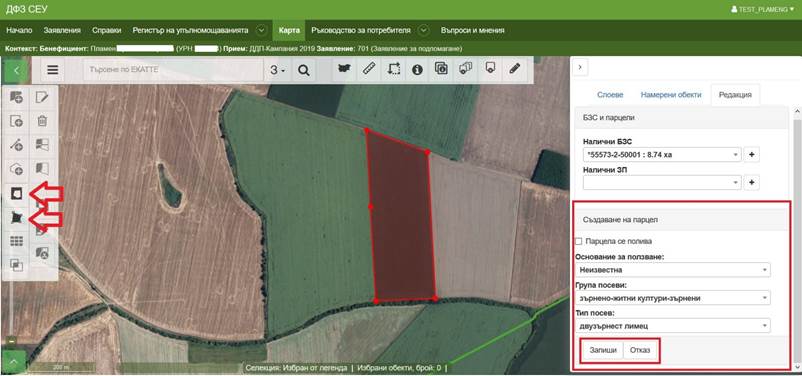Select the ruler measurement tool
The image size is (802, 376).
tap(369, 69)
